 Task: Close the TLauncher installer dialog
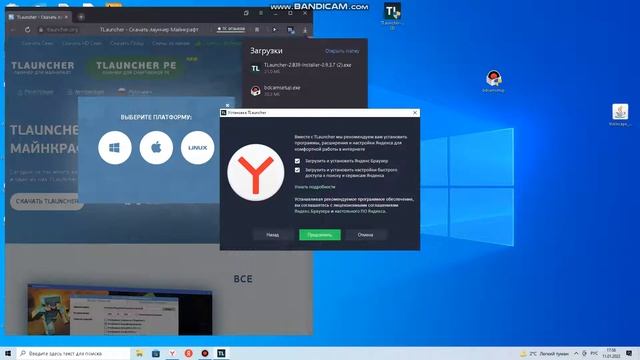(415, 113)
